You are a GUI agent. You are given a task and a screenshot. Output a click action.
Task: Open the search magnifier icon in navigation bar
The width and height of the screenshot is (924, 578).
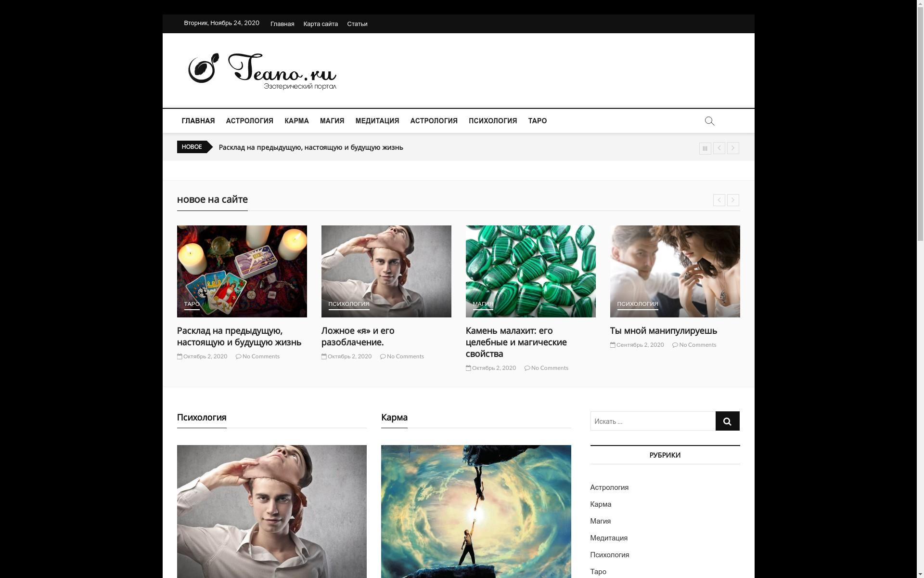point(709,121)
